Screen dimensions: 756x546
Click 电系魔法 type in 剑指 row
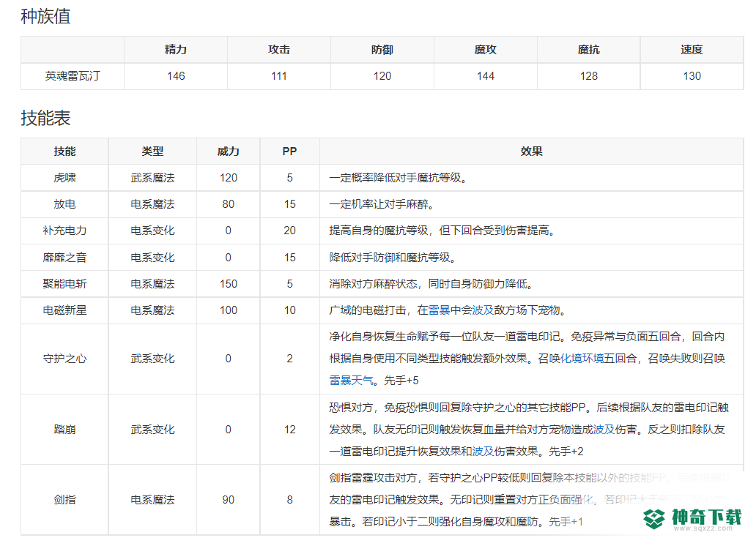click(x=152, y=500)
